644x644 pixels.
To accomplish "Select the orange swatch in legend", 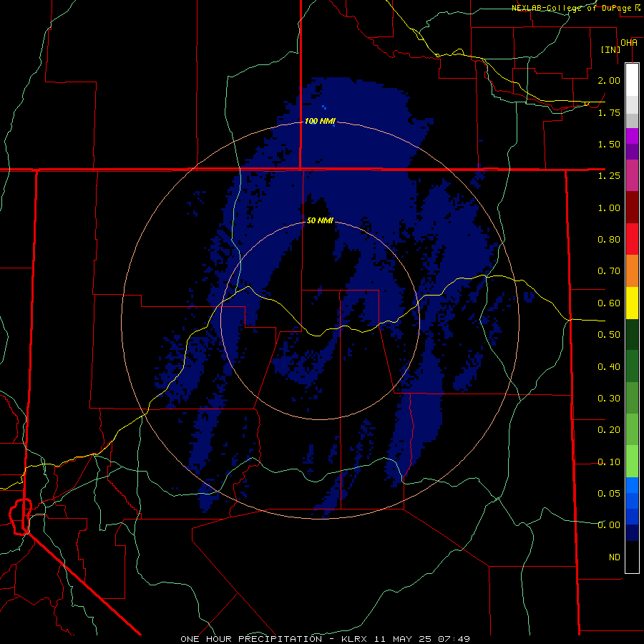I will pyautogui.click(x=632, y=271).
